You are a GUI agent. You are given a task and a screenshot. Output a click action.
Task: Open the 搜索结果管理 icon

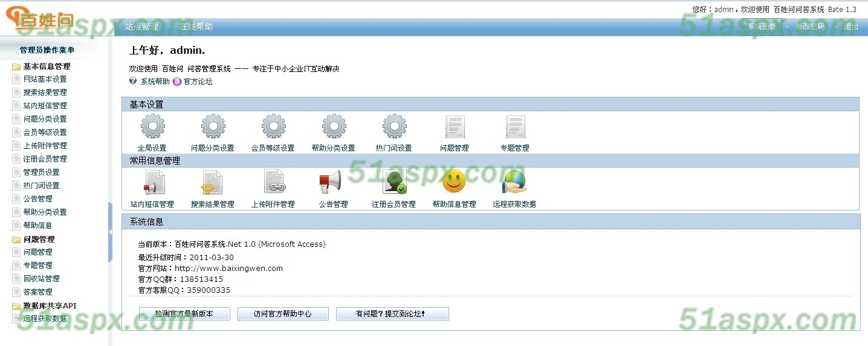(213, 183)
